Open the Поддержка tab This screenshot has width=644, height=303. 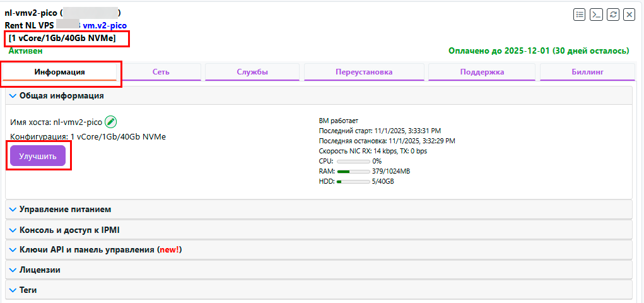pyautogui.click(x=482, y=72)
